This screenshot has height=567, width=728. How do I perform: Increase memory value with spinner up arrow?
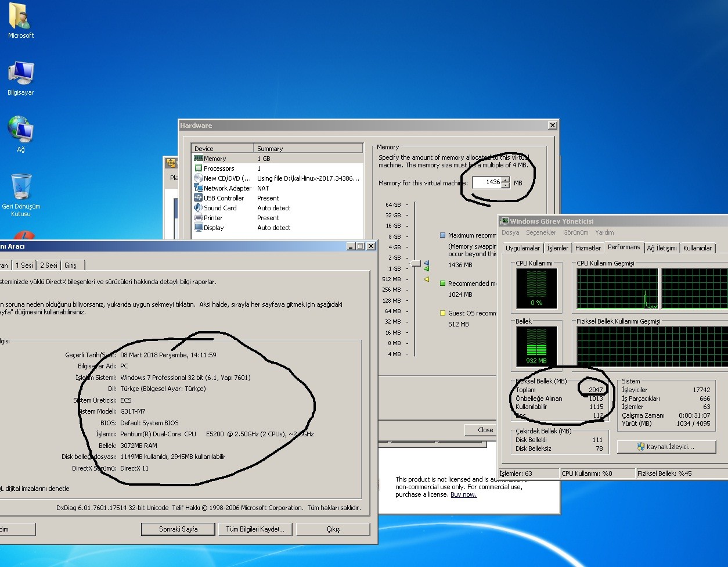pos(505,180)
